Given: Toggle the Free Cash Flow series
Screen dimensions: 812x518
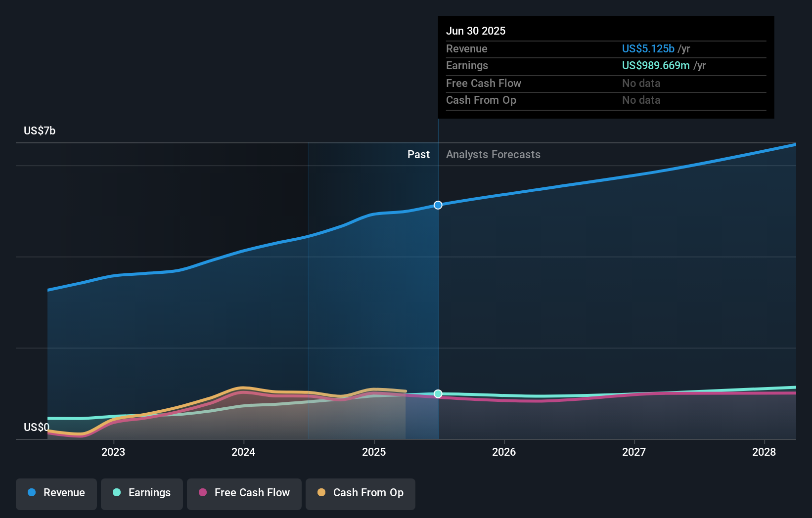Looking at the screenshot, I should coord(244,493).
